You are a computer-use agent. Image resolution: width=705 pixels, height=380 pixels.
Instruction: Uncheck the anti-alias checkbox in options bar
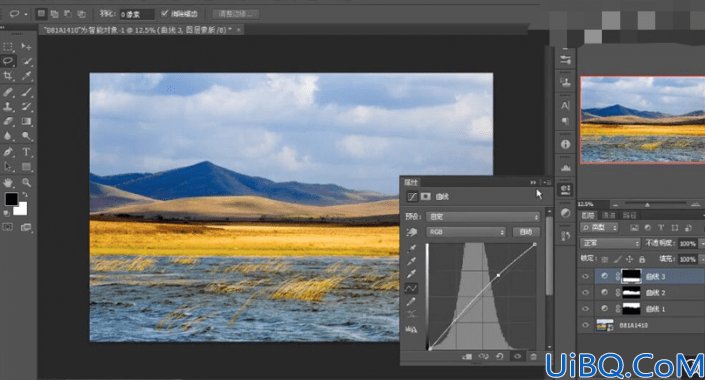(165, 13)
